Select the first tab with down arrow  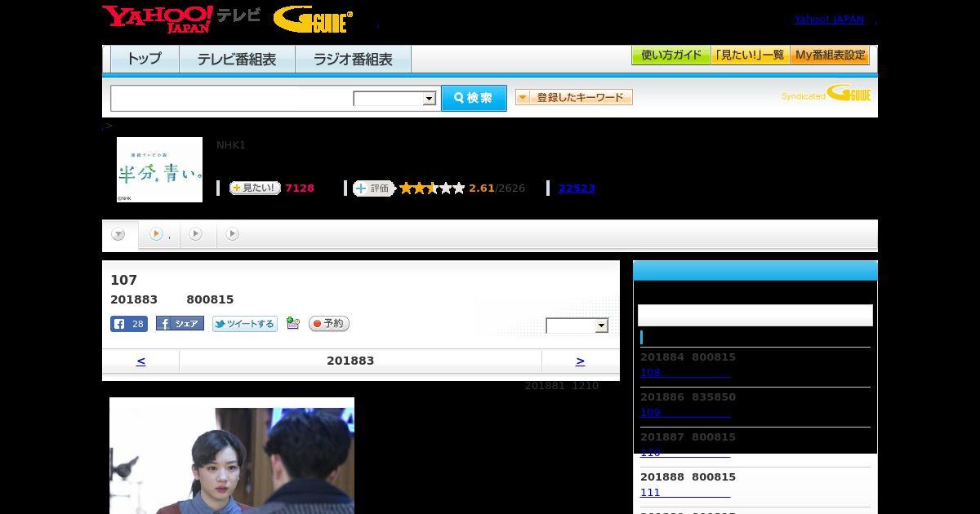click(119, 234)
